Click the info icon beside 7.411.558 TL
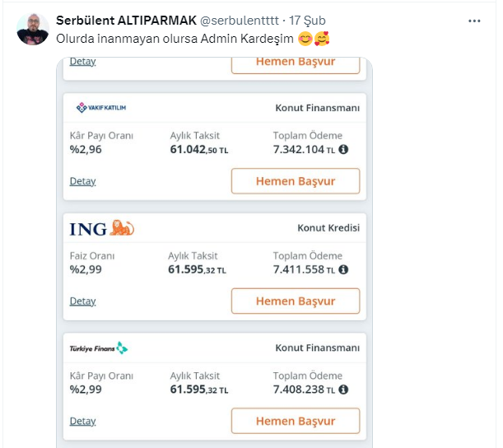 point(343,269)
